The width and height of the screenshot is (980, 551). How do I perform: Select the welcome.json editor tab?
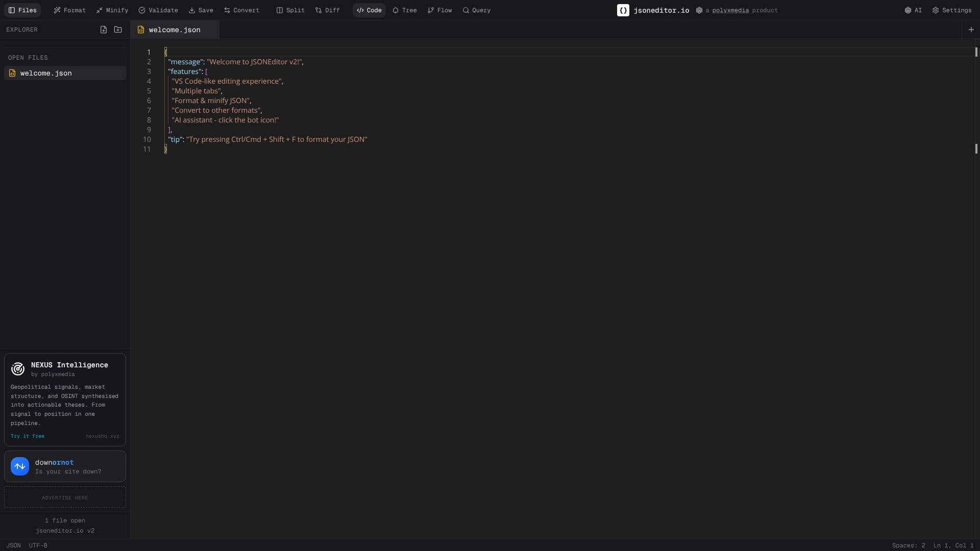(x=175, y=30)
